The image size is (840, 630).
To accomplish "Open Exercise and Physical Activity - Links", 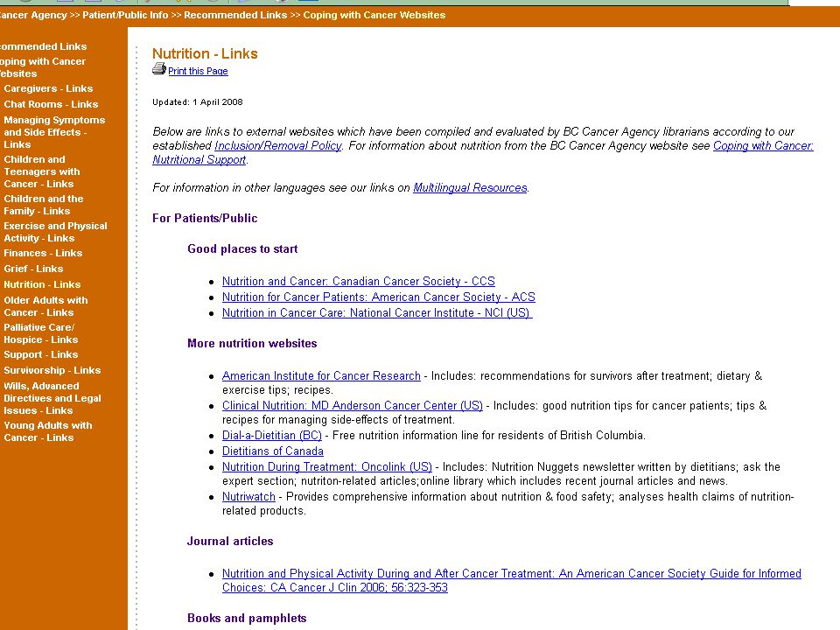I will tap(55, 232).
